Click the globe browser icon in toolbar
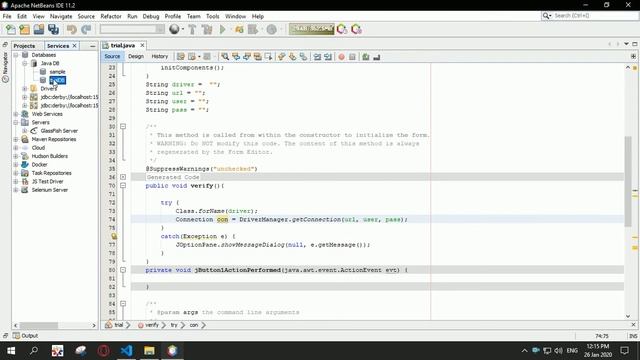The height and width of the screenshot is (360, 640). click(174, 29)
